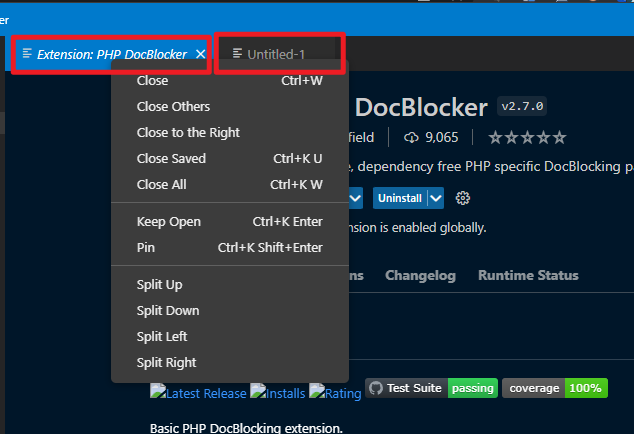Image resolution: width=634 pixels, height=434 pixels.
Task: Open the Runtime Status tab
Action: click(x=528, y=275)
